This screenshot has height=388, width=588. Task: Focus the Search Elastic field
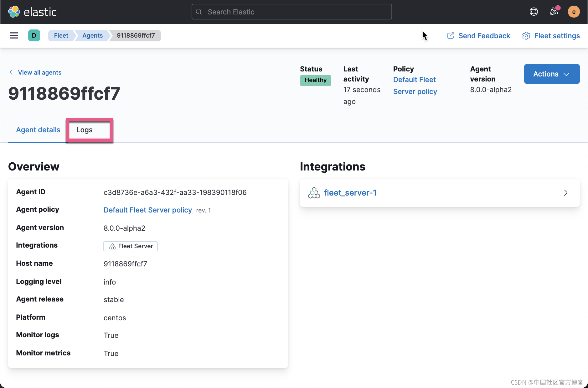[291, 12]
